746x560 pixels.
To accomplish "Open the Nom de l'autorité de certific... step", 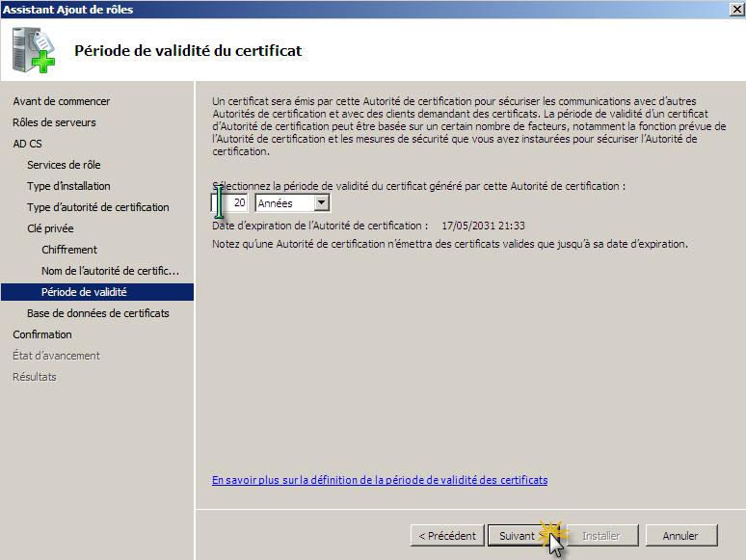I will pos(111,271).
